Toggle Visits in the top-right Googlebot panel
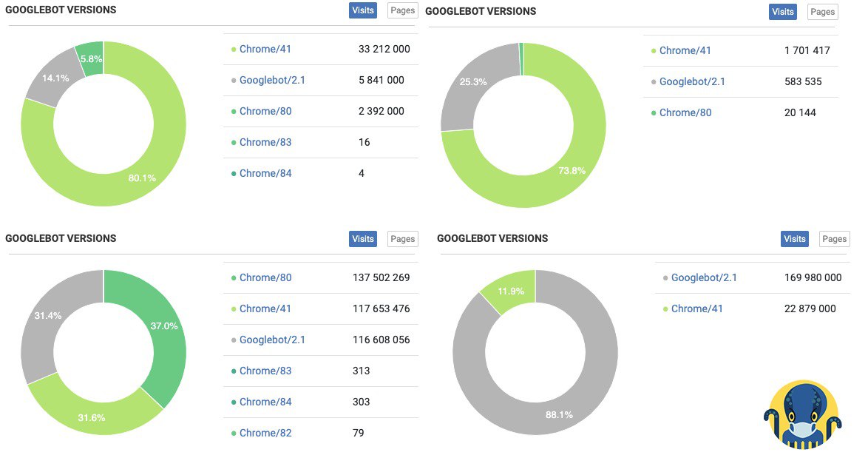Screen dimensions: 868x472 (783, 12)
